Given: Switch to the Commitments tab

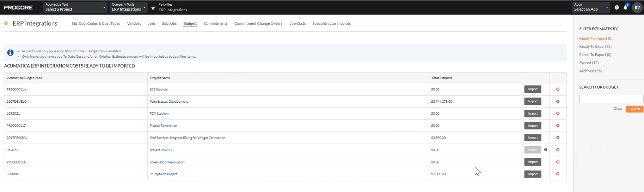Looking at the screenshot, I should (x=216, y=24).
